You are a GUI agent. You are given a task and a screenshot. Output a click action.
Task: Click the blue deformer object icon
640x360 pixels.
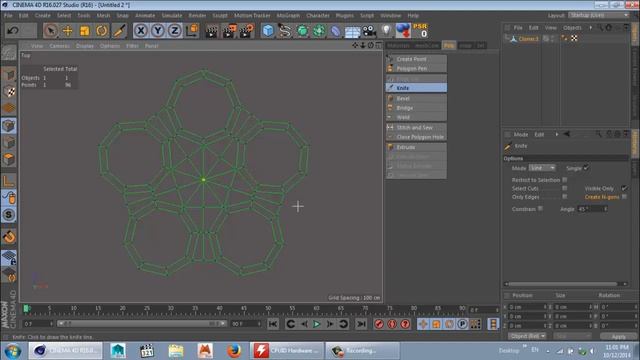tap(336, 31)
